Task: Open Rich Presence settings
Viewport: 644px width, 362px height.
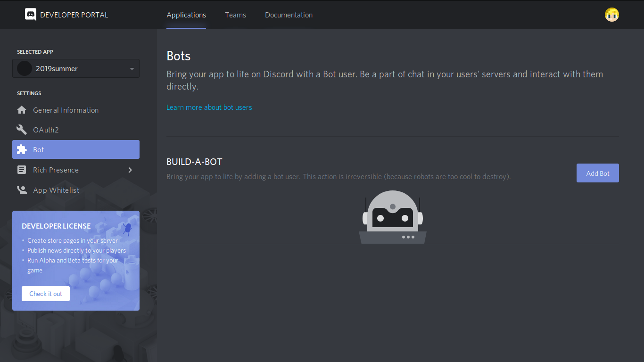Action: click(x=76, y=170)
